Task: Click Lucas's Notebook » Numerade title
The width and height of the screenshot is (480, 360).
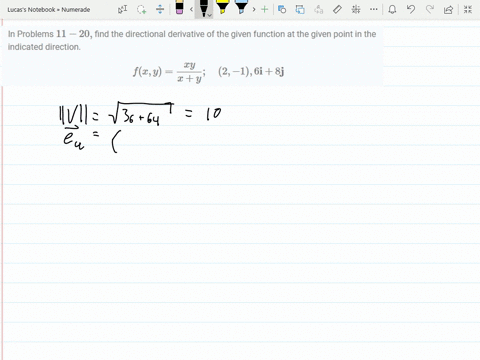Action: 49,10
